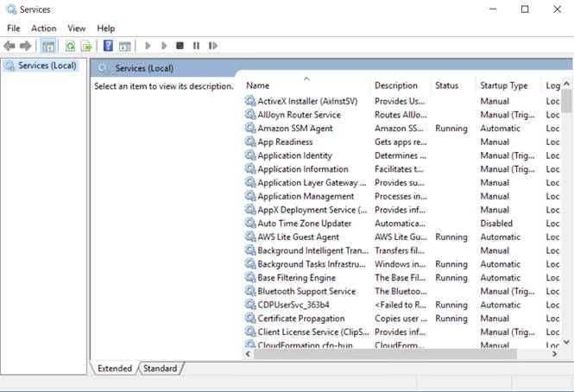The height and width of the screenshot is (392, 574).
Task: Click the gear icon beside Auto Time Zone Updater
Action: pyautogui.click(x=250, y=223)
